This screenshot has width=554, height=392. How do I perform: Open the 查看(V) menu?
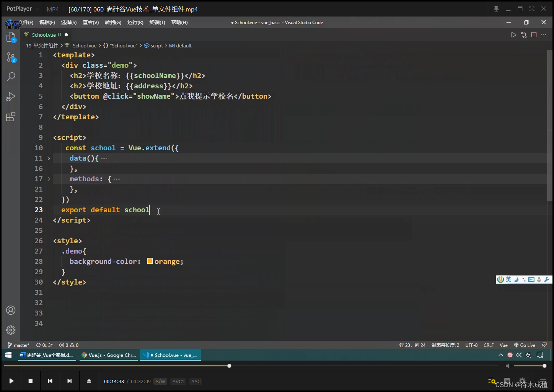tap(91, 23)
